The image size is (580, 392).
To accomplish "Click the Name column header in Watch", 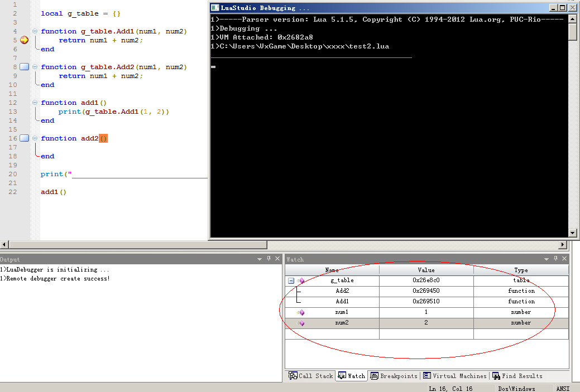I will (332, 270).
